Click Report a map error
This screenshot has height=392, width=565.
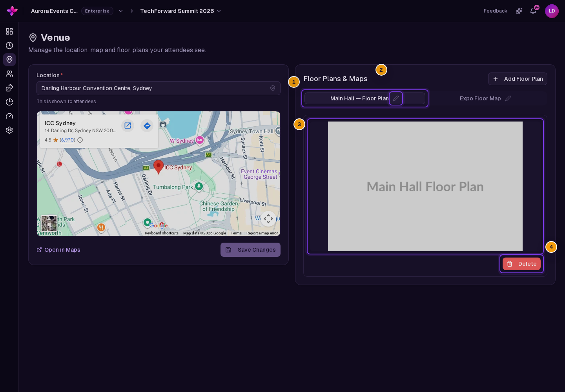tap(262, 233)
